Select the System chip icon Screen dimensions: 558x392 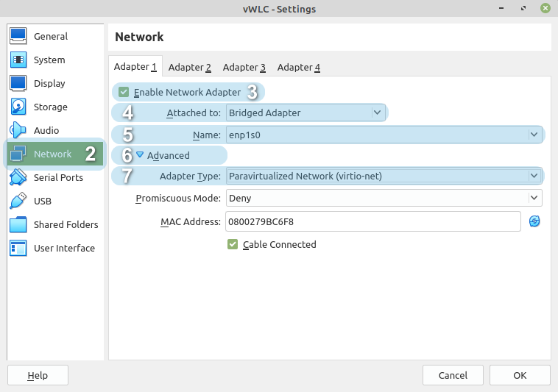(x=18, y=60)
